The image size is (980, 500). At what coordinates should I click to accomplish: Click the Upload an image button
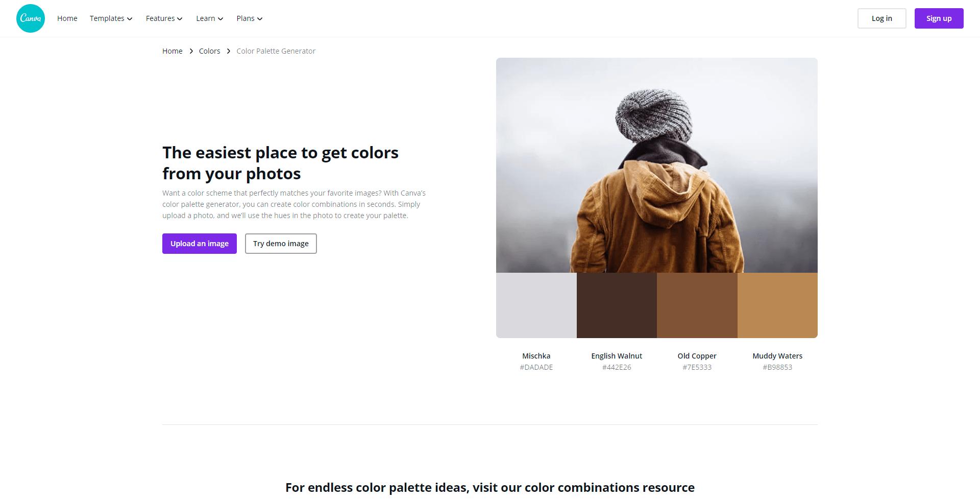200,244
